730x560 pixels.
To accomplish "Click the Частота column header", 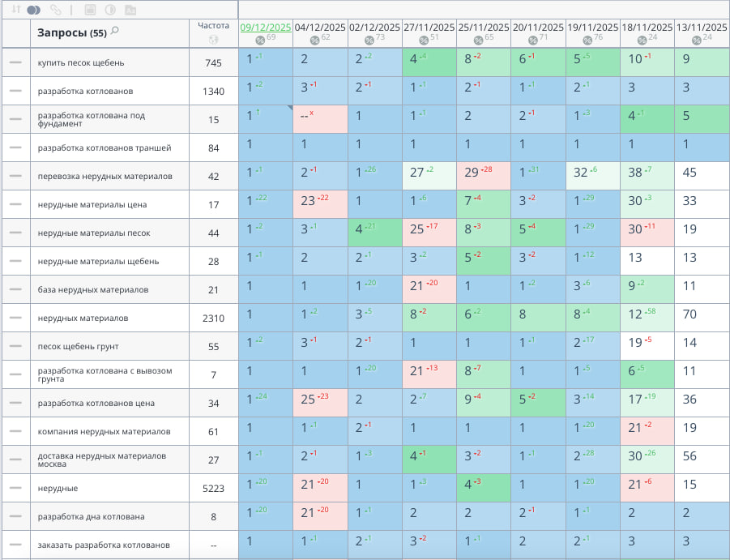I will coord(214,25).
